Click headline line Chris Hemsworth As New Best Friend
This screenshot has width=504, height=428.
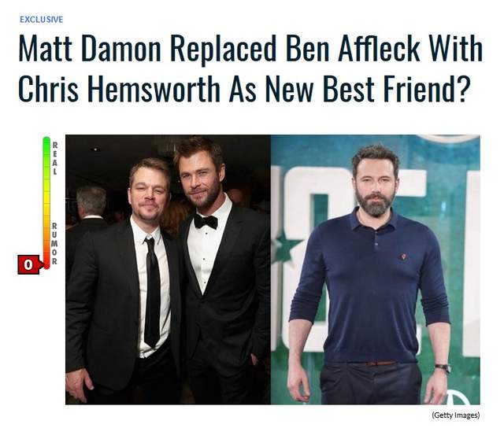(244, 88)
